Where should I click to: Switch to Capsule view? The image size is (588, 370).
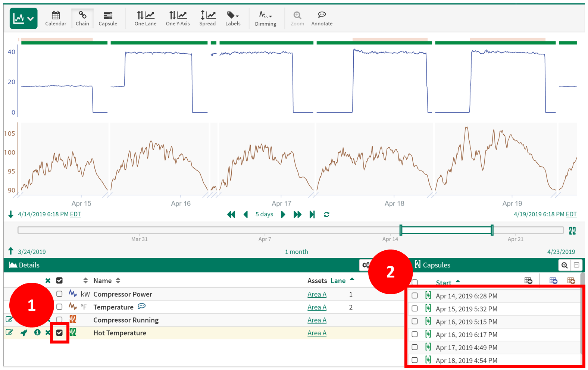[108, 18]
